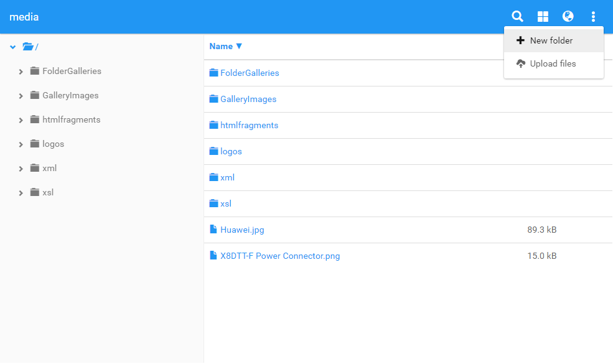This screenshot has height=364, width=613.
Task: Click the media title in header
Action: [24, 17]
